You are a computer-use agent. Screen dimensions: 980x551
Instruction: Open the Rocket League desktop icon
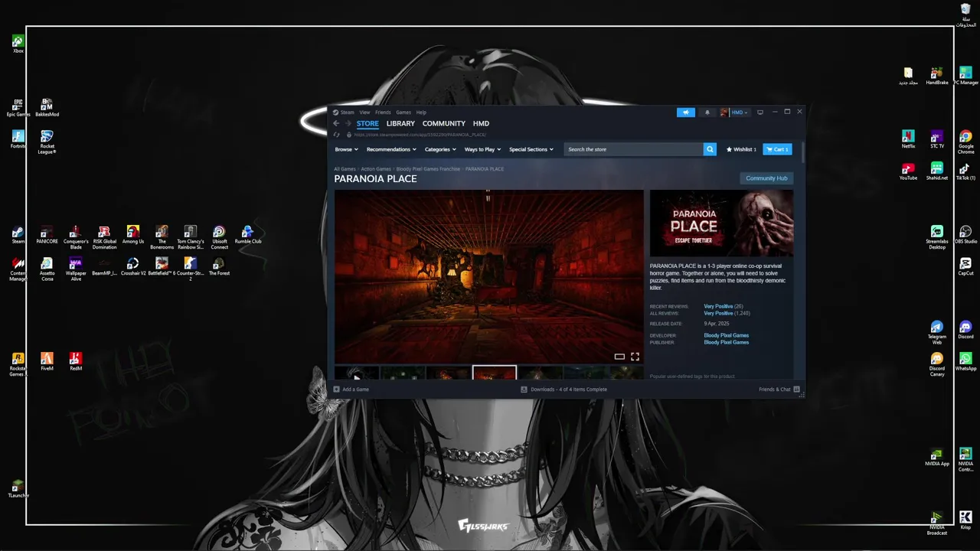[x=47, y=142]
